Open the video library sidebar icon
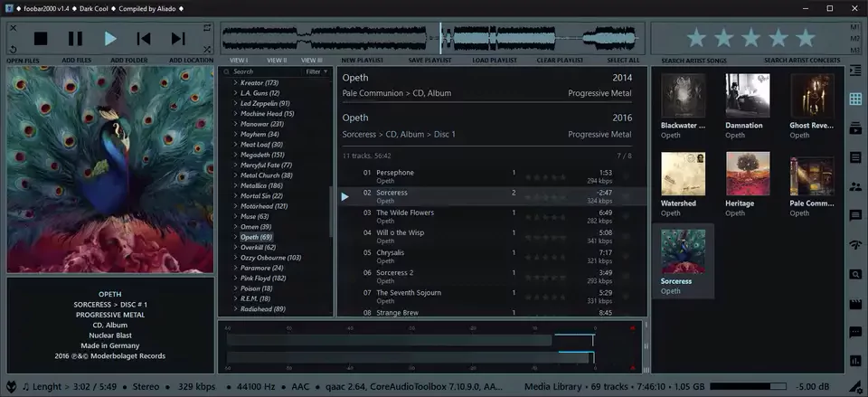 [x=855, y=129]
